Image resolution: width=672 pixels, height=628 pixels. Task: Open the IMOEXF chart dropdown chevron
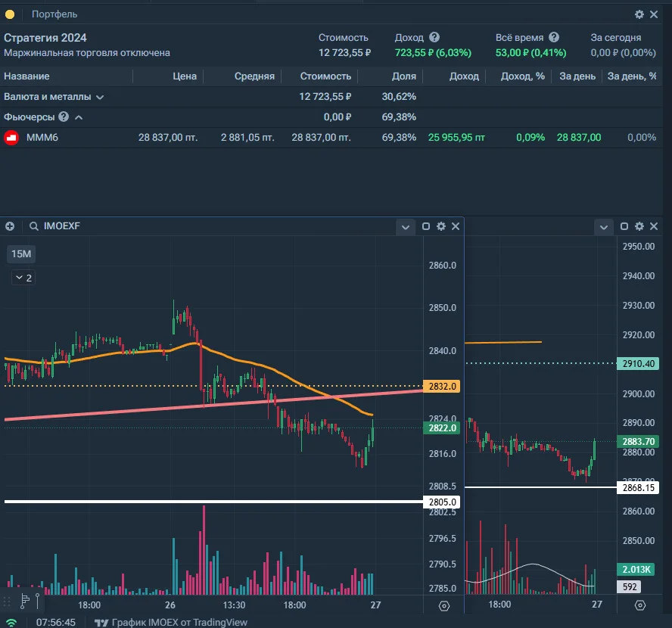(x=405, y=227)
